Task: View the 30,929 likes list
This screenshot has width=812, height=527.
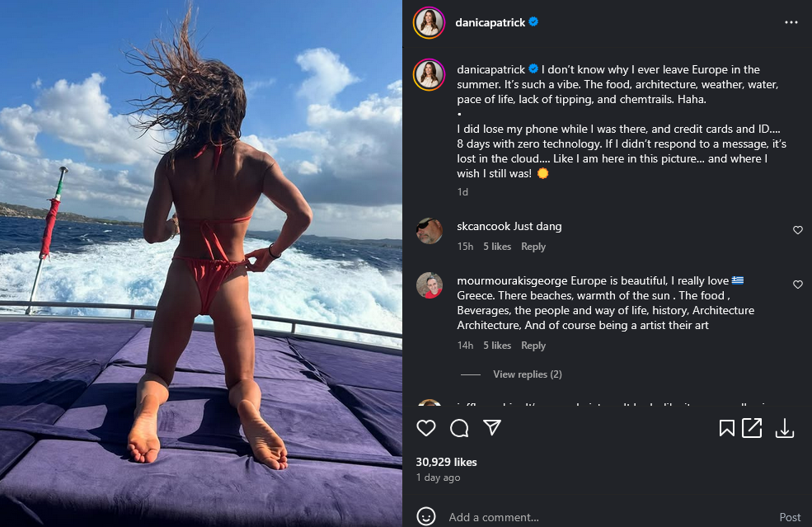Action: point(446,462)
